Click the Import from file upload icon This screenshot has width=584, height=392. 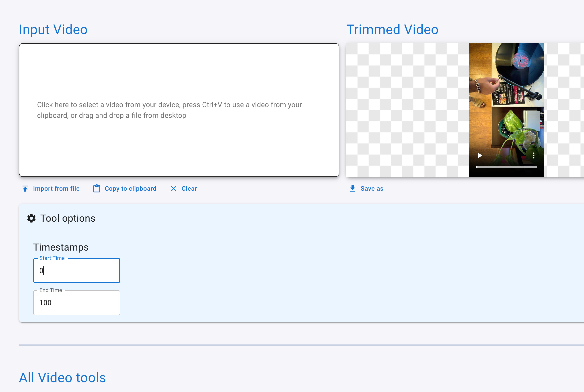[x=25, y=188]
